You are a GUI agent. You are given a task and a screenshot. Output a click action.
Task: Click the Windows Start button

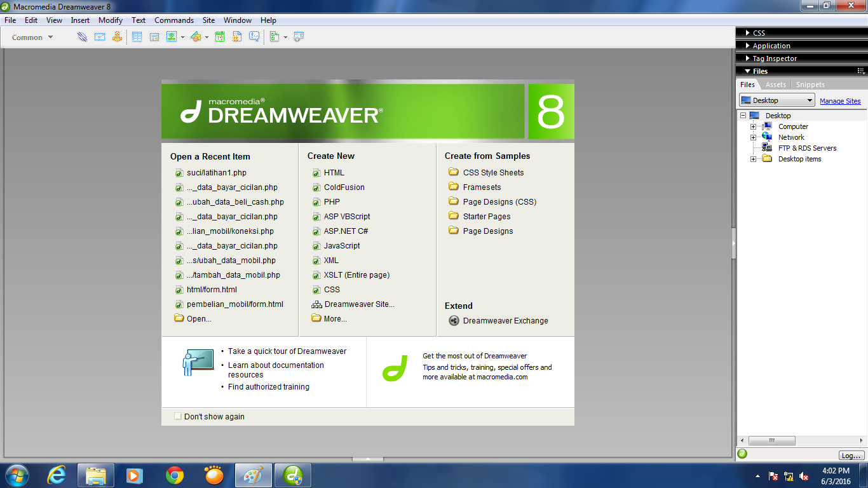17,475
